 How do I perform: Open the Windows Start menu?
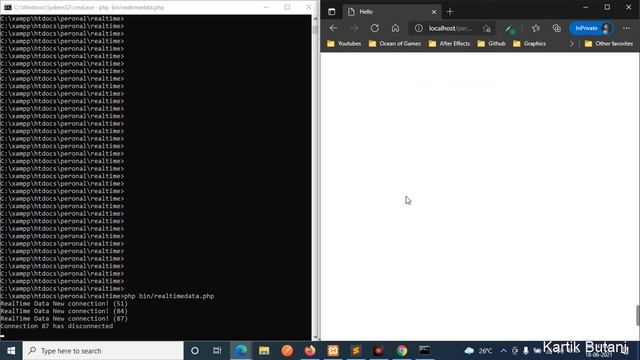[11, 351]
